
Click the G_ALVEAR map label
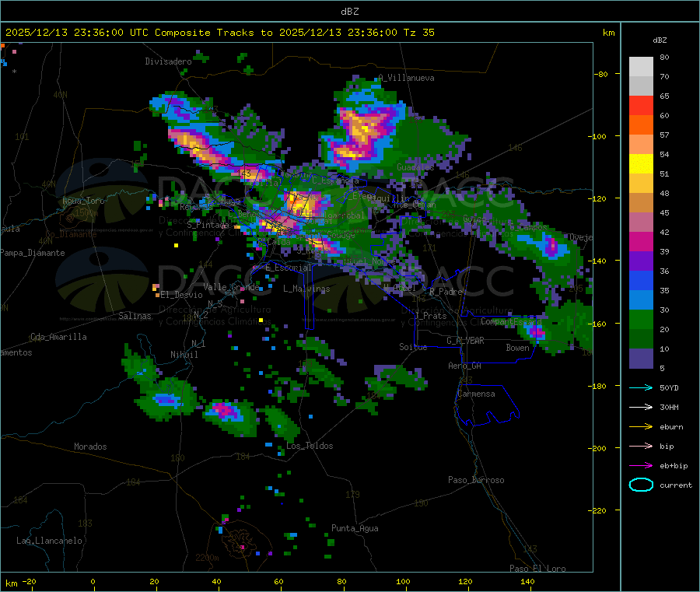tap(465, 341)
